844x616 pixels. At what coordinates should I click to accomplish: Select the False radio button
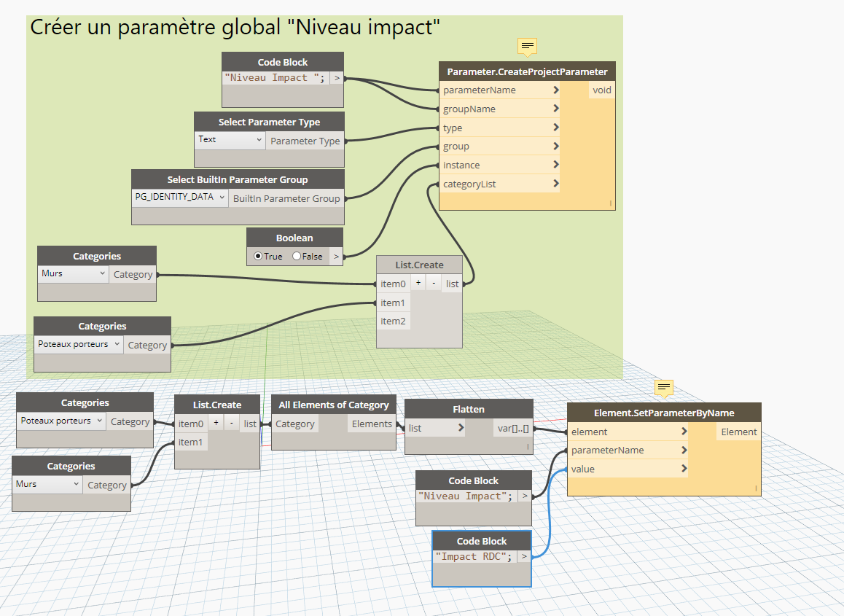click(297, 256)
